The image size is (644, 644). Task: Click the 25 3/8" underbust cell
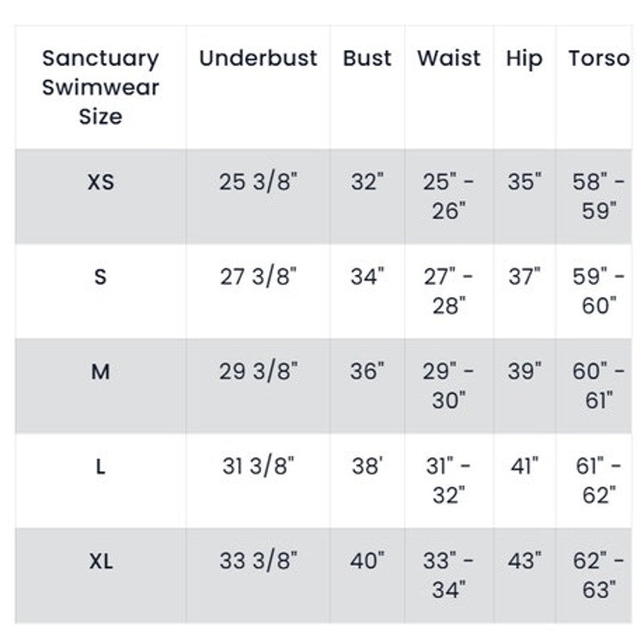258,183
